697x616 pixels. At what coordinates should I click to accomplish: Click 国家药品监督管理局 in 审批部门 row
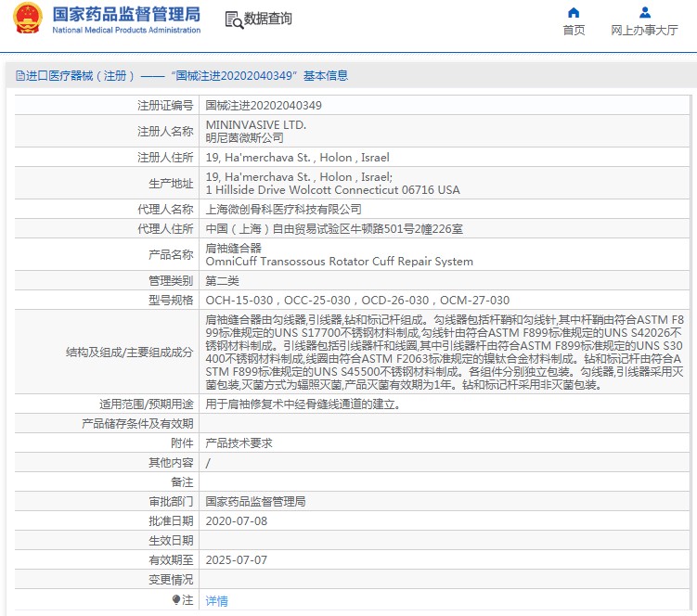tap(255, 501)
